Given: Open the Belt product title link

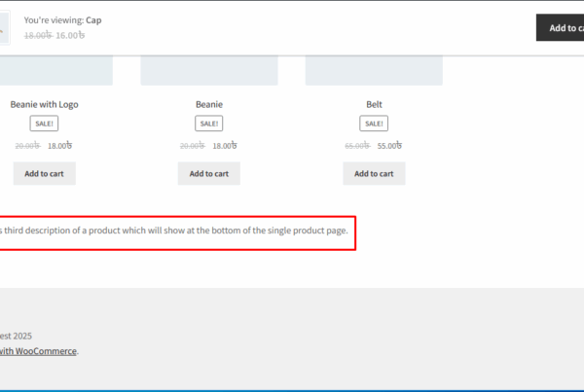Looking at the screenshot, I should click(374, 104).
